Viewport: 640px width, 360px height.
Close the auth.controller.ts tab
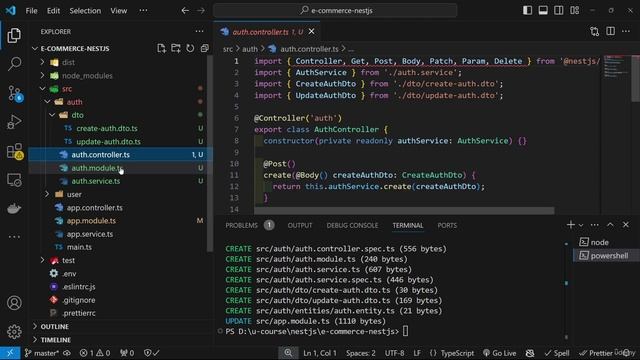coord(312,31)
